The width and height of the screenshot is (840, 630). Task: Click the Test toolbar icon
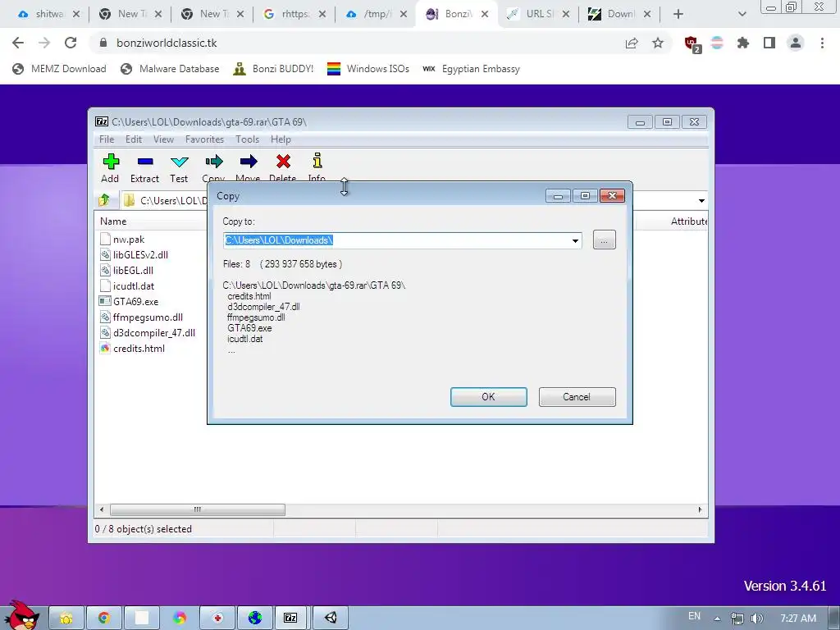coord(179,167)
